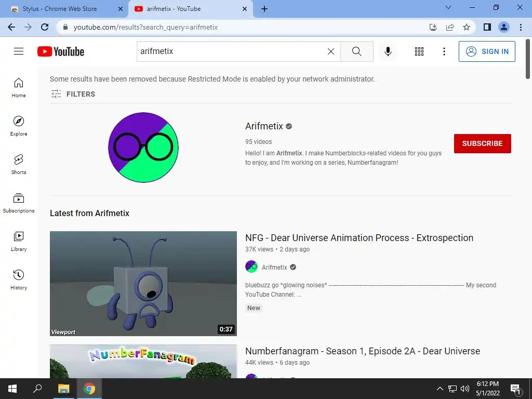This screenshot has width=532, height=399.
Task: Click the 'New' badge
Action: click(x=254, y=308)
